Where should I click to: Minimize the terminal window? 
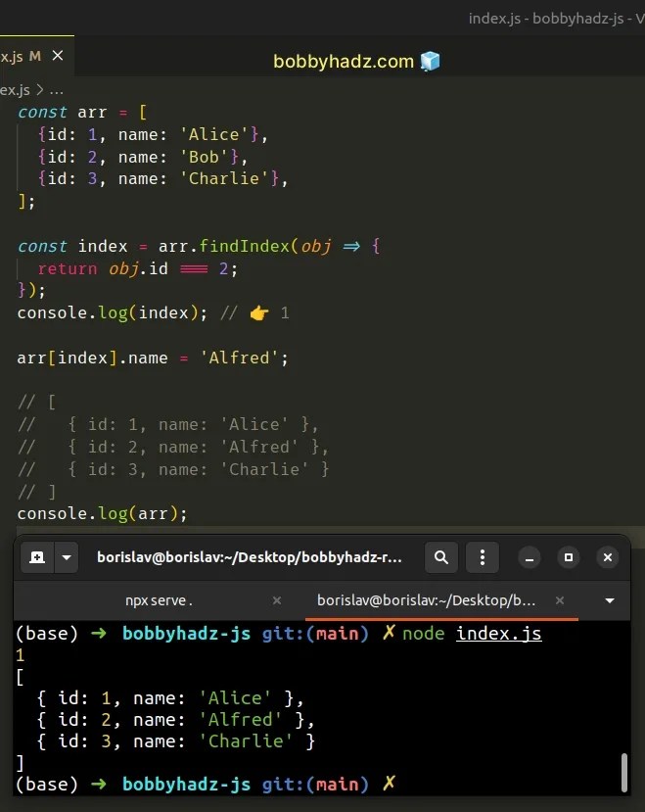(x=530, y=557)
